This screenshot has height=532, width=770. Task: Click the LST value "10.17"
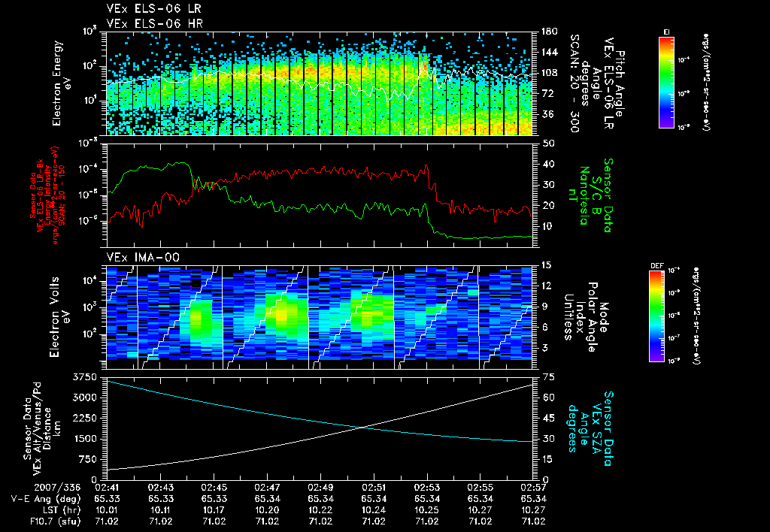point(214,510)
